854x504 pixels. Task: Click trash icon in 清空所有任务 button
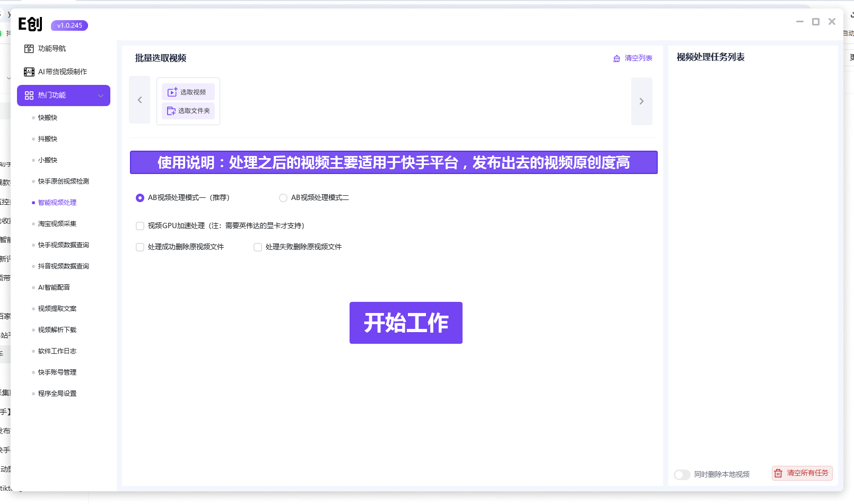pos(778,473)
